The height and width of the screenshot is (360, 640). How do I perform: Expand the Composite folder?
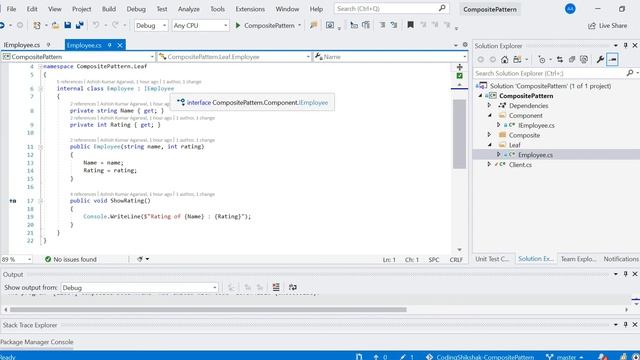[489, 135]
